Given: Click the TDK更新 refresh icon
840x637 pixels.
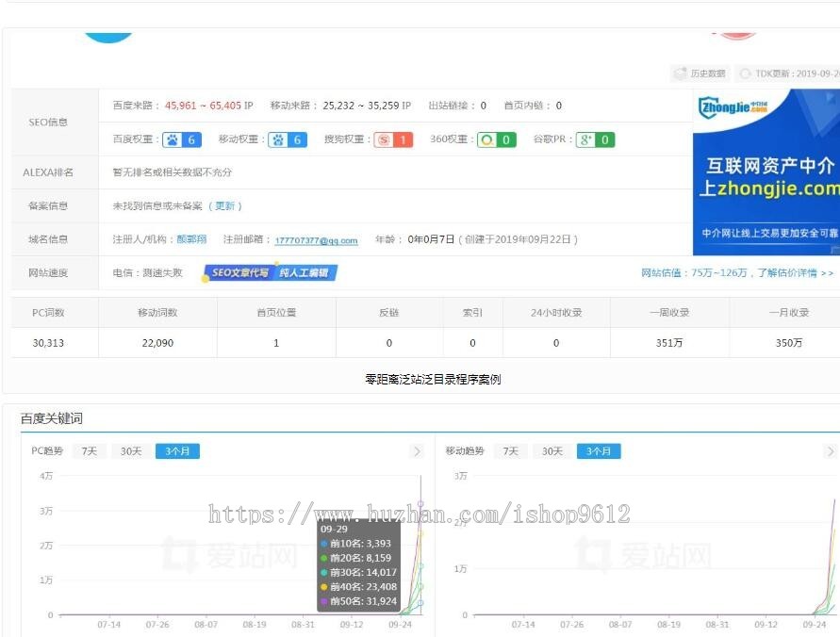Looking at the screenshot, I should (x=745, y=73).
